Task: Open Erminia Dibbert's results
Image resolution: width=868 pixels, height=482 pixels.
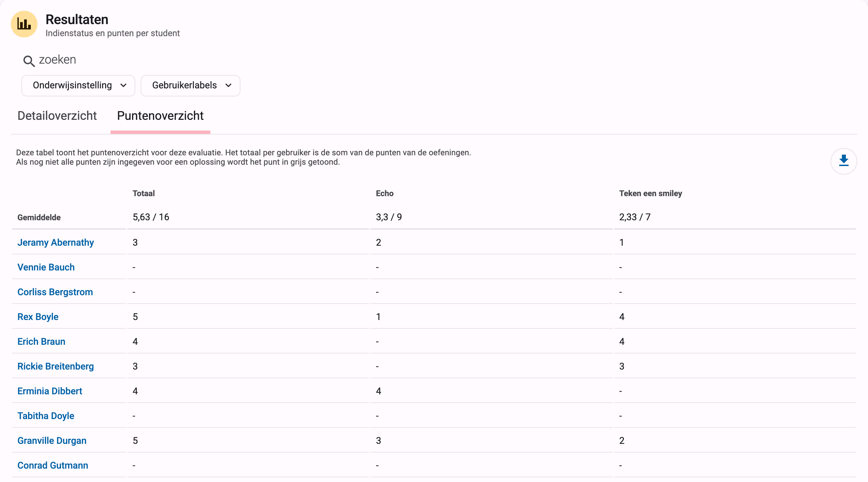Action: point(50,391)
